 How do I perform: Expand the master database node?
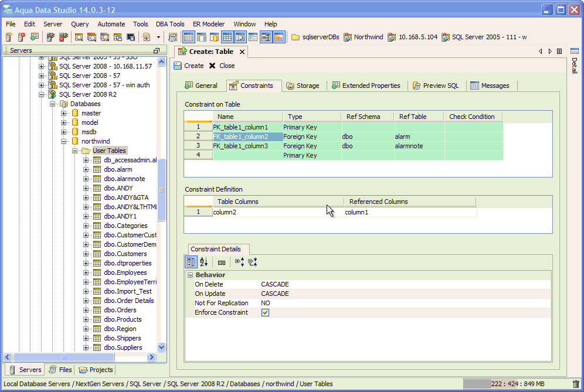tap(64, 113)
